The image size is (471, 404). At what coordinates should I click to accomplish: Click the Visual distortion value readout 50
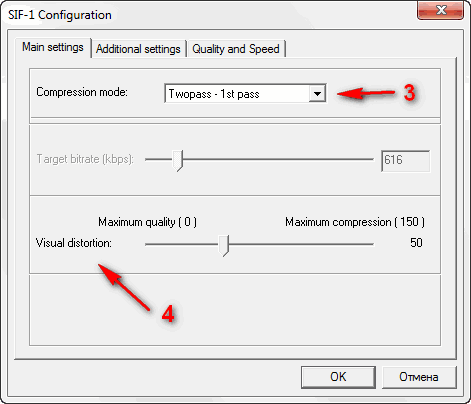tap(416, 243)
